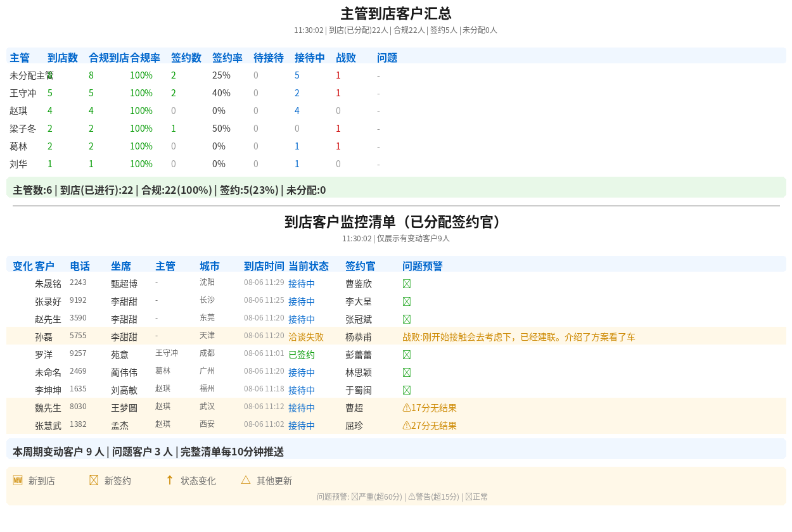Screen dimensions: 792x532
Task: Click the 战败 note about 刚开始接触
Action: pyautogui.click(x=519, y=337)
